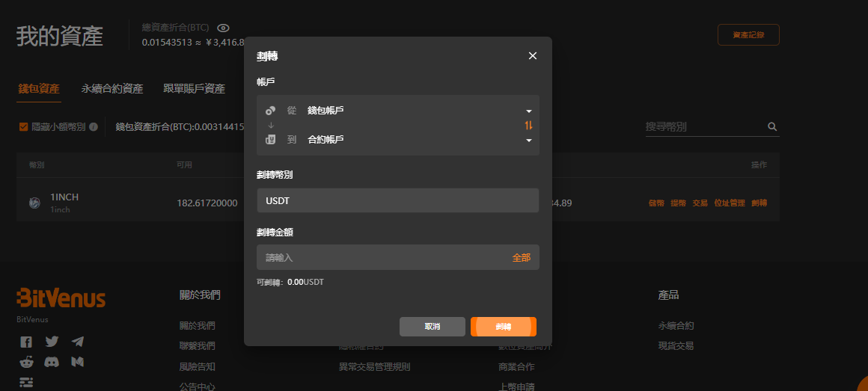Open the Twitter bird icon
868x391 pixels.
[52, 342]
